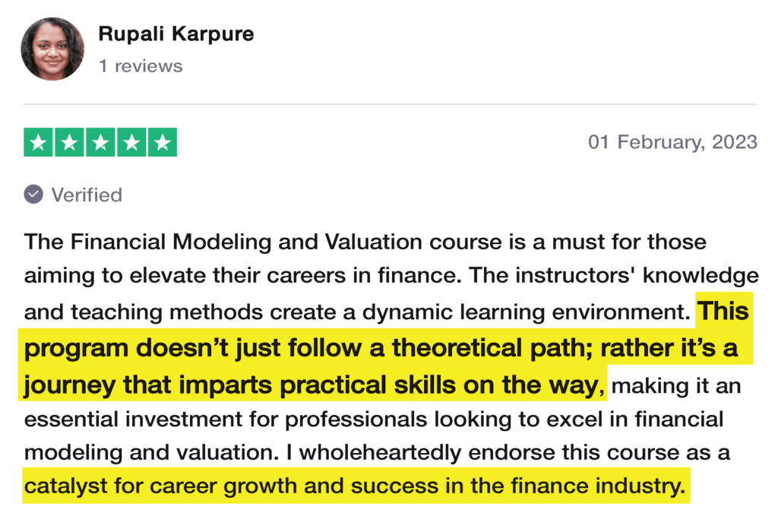Select the second green rating star
Screen dimensions: 778x532
(x=69, y=142)
